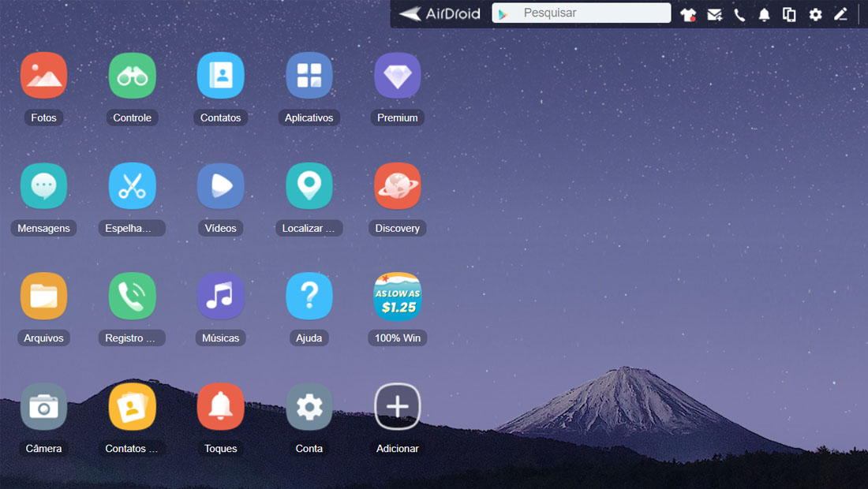Open new message envelope icon in toolbar

pyautogui.click(x=715, y=14)
